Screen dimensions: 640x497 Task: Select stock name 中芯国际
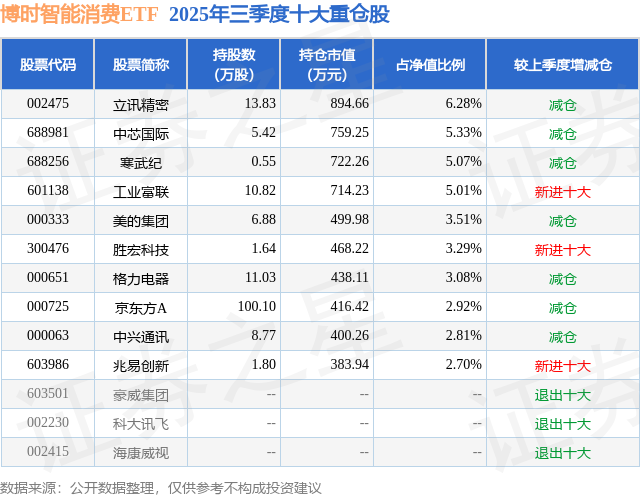coord(141,134)
